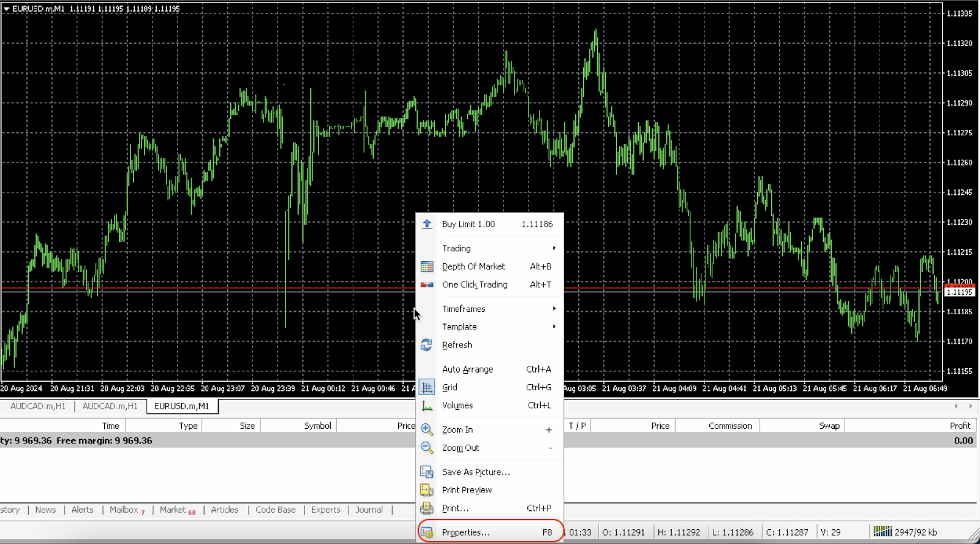This screenshot has height=544, width=980.
Task: Switch to second AUDCAD.m,H1 chart tab
Action: click(110, 406)
